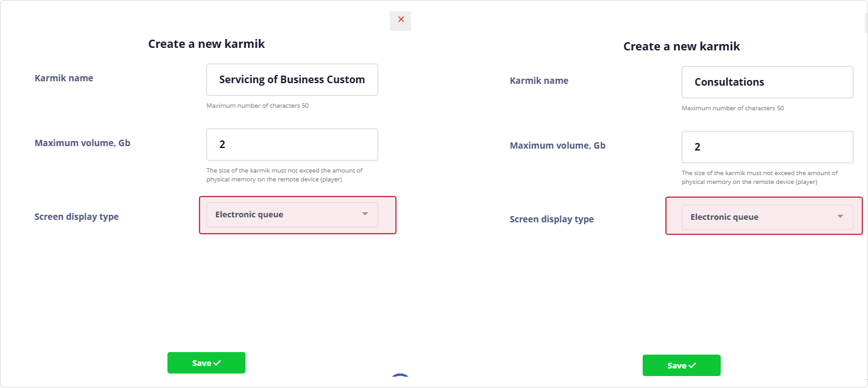Click 'Maximum number of characters 50' hint under Servicing
The width and height of the screenshot is (868, 388).
(257, 106)
